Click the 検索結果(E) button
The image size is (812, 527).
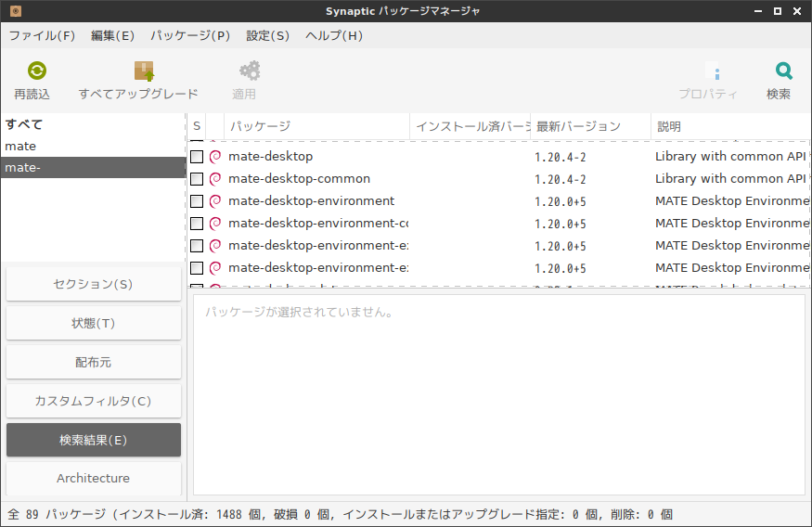tap(94, 440)
